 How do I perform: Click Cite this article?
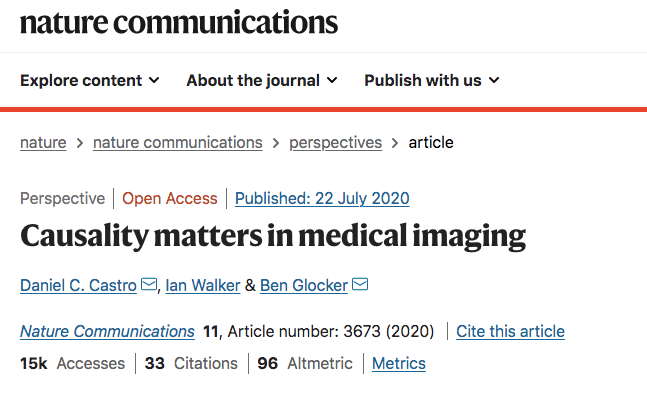[510, 331]
